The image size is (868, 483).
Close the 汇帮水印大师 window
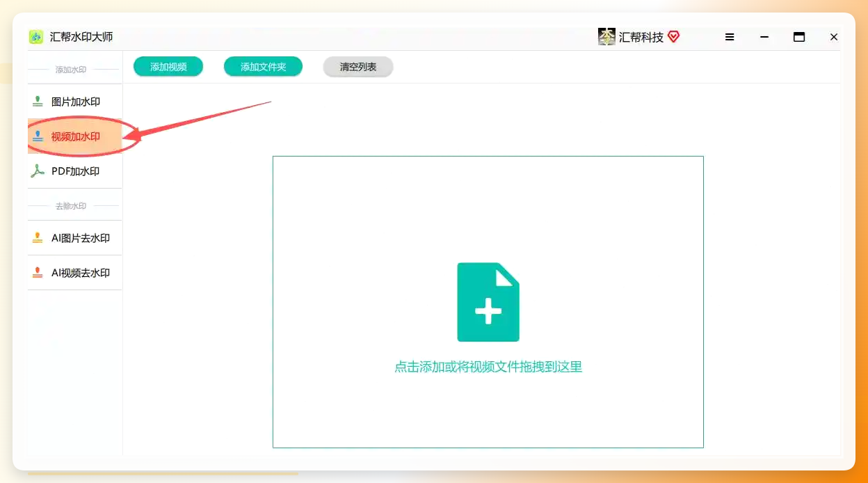[x=834, y=37]
